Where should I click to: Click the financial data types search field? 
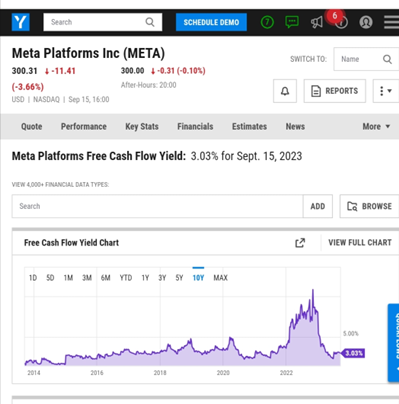point(157,206)
